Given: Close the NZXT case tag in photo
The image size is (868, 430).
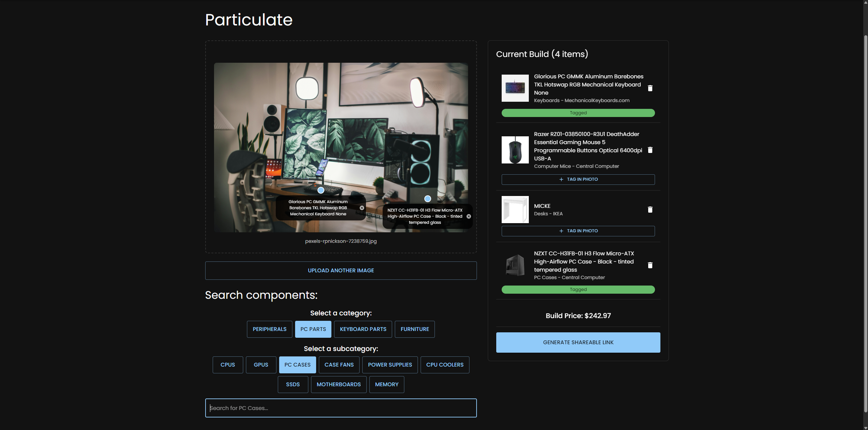Looking at the screenshot, I should click(x=469, y=216).
